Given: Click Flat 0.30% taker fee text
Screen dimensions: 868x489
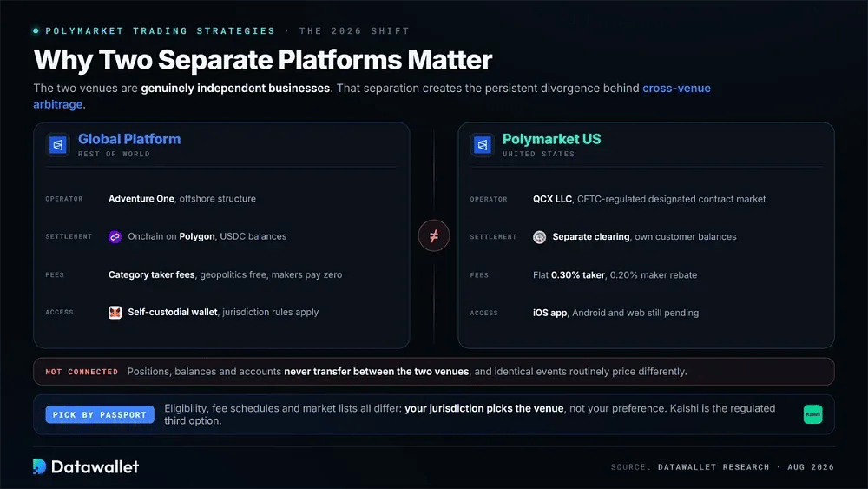Looking at the screenshot, I should [569, 275].
